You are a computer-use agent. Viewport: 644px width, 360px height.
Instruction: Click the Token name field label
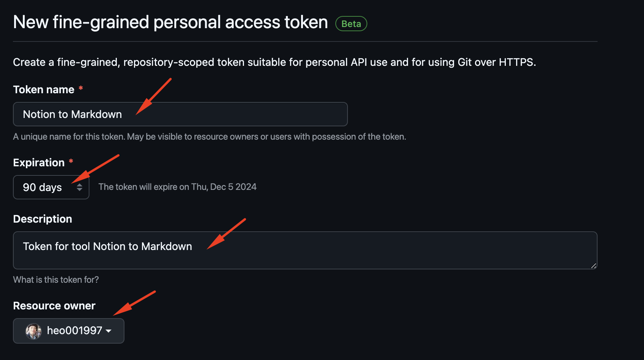(x=44, y=89)
